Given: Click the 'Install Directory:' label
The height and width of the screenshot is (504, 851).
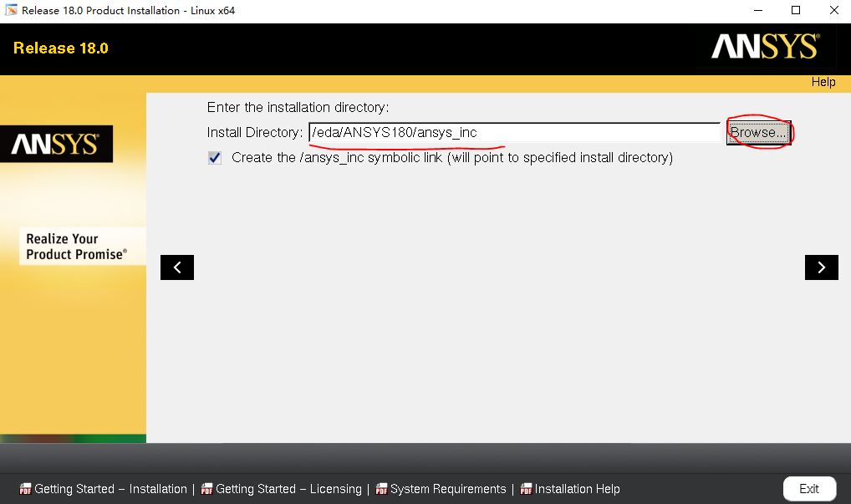Looking at the screenshot, I should [x=254, y=132].
